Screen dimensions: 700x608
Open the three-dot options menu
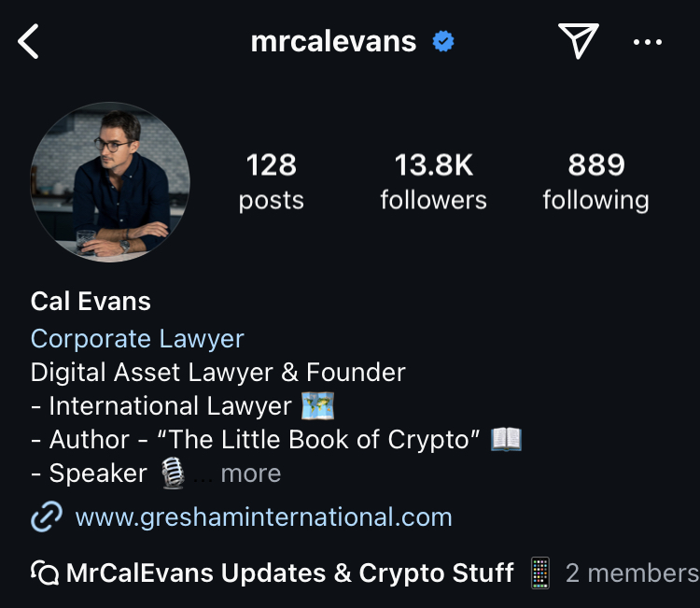[648, 42]
